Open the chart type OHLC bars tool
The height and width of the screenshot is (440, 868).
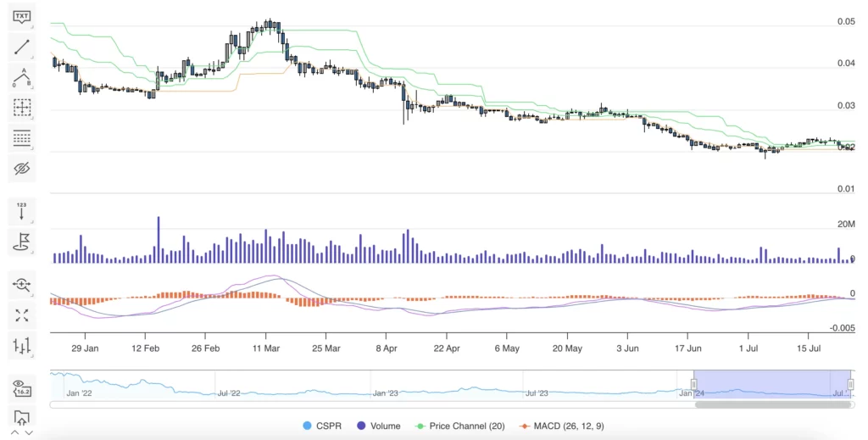pos(21,345)
